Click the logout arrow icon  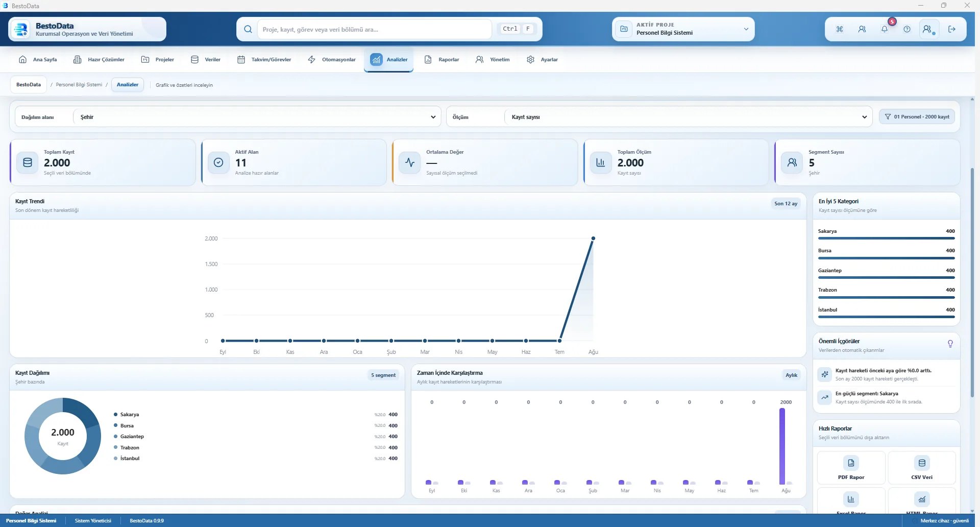[952, 29]
